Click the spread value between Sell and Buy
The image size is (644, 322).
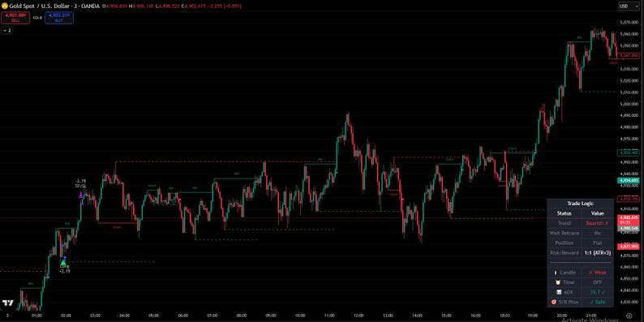[x=37, y=18]
